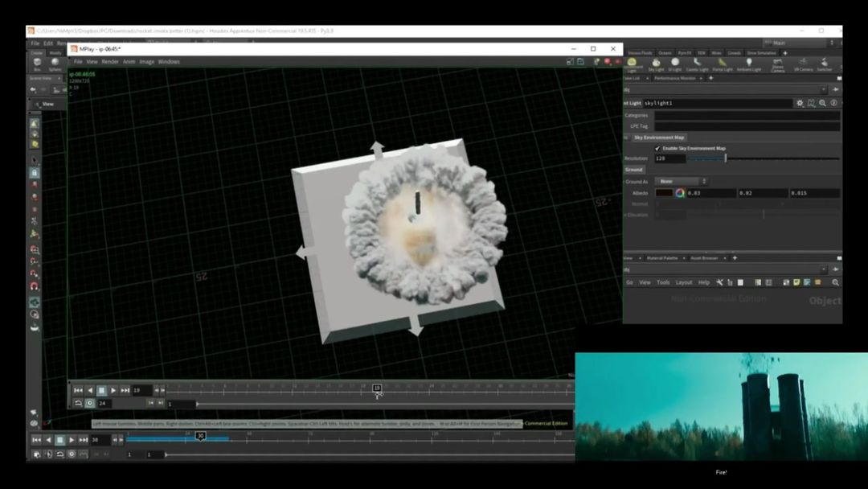The image size is (868, 489).
Task: Open MPlay Anim menu
Action: 129,61
